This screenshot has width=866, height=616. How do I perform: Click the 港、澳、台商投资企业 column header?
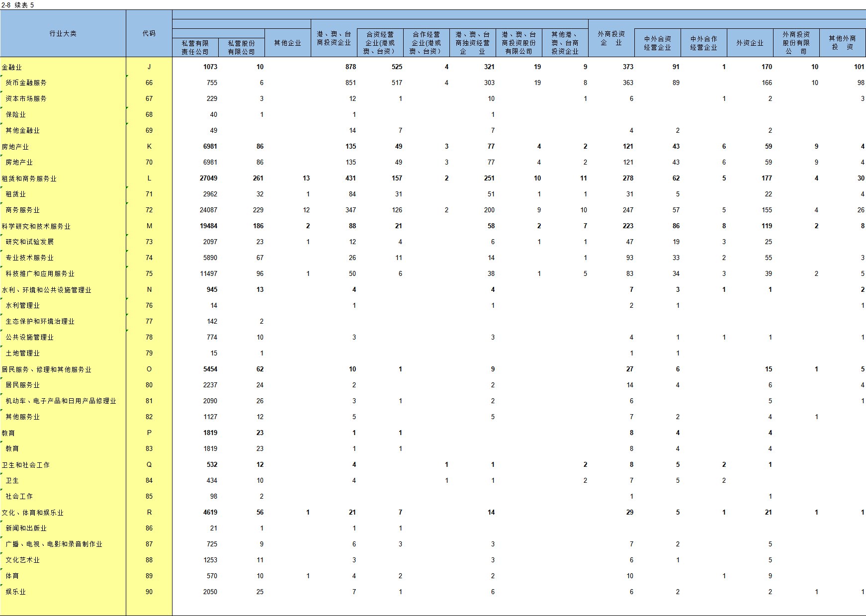(x=334, y=38)
